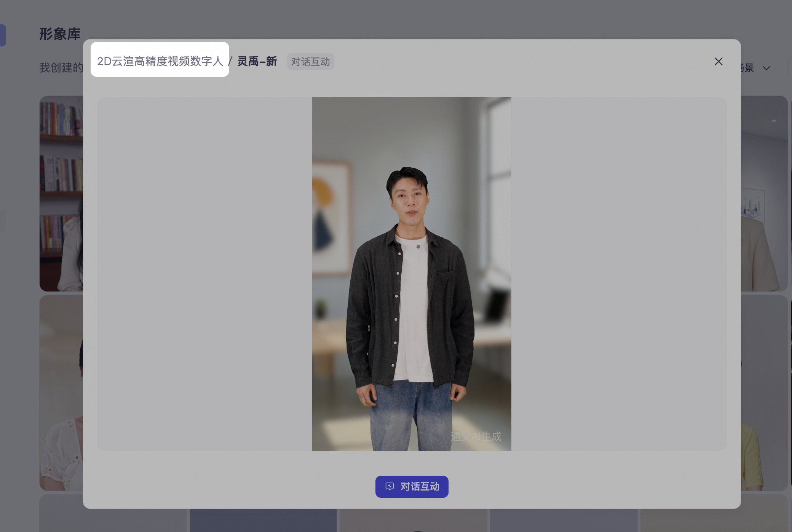Screen dimensions: 792x532
Task: Open the 场景 filter label
Action: (x=747, y=68)
